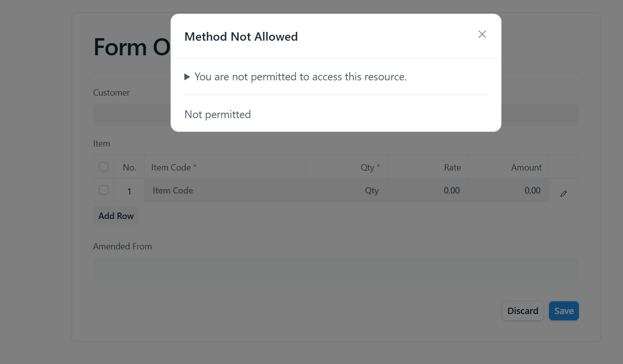The height and width of the screenshot is (364, 623).
Task: Click the Discard button
Action: [523, 311]
